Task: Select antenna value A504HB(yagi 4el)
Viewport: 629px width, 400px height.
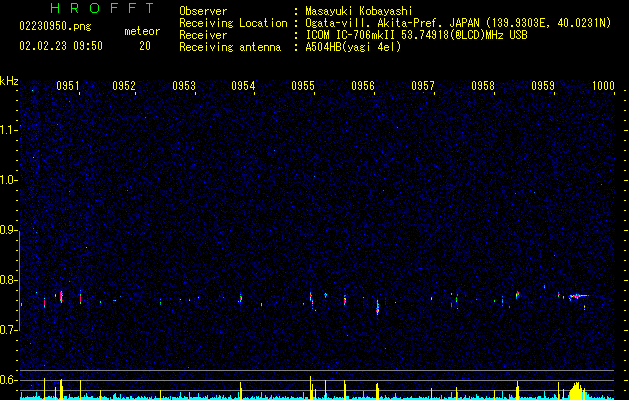Action: (353, 47)
